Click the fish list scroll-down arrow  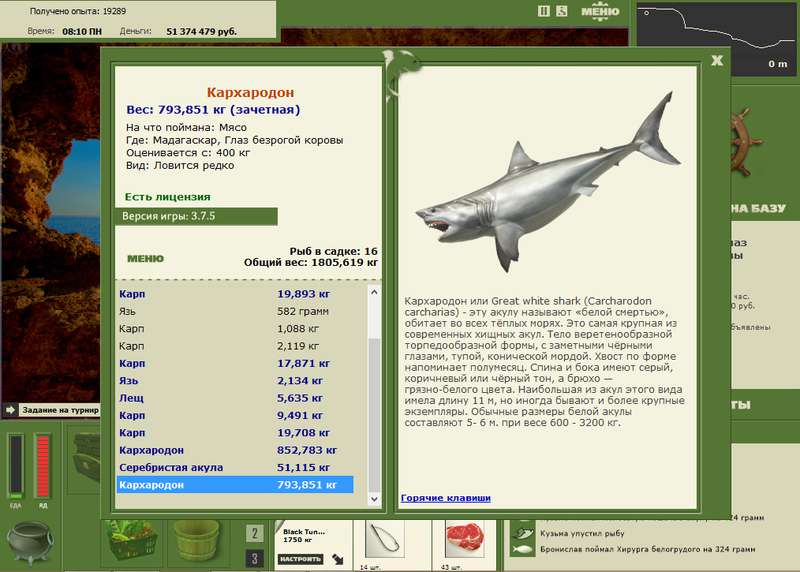(x=374, y=499)
